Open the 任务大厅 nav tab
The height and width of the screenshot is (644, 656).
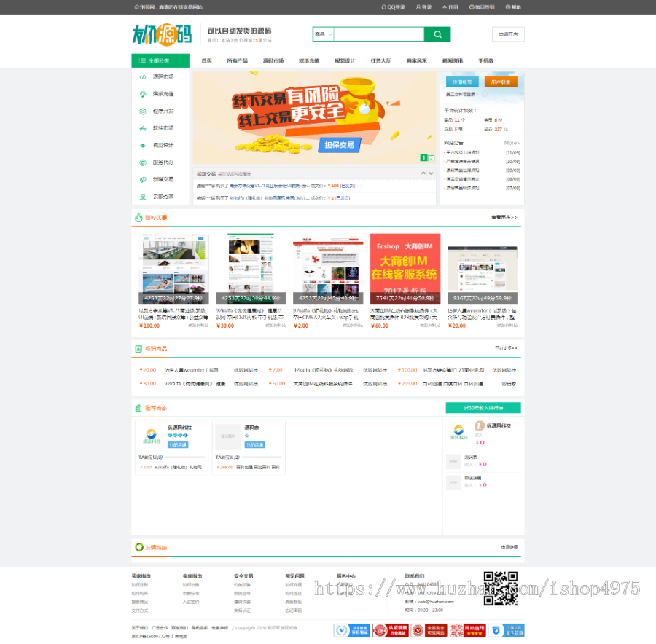[x=380, y=60]
